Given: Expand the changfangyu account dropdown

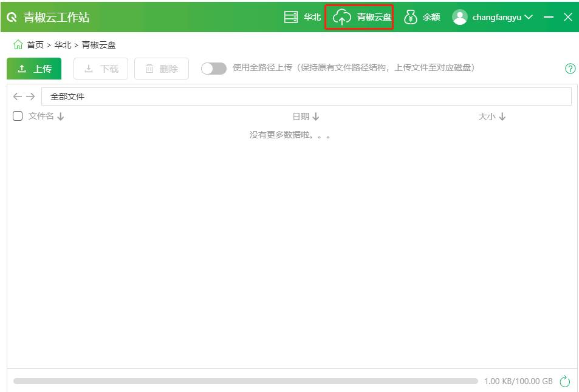Looking at the screenshot, I should click(x=528, y=17).
